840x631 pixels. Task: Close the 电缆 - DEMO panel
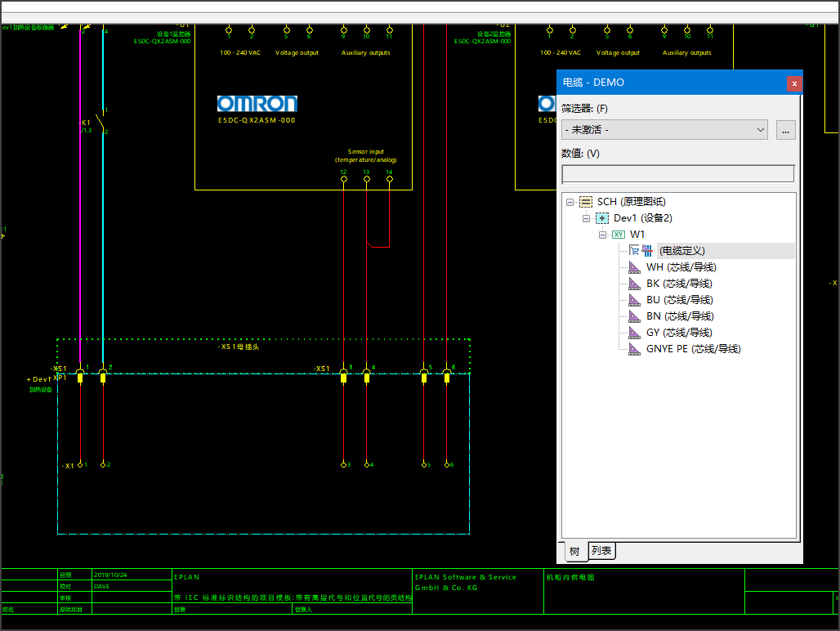tap(793, 83)
